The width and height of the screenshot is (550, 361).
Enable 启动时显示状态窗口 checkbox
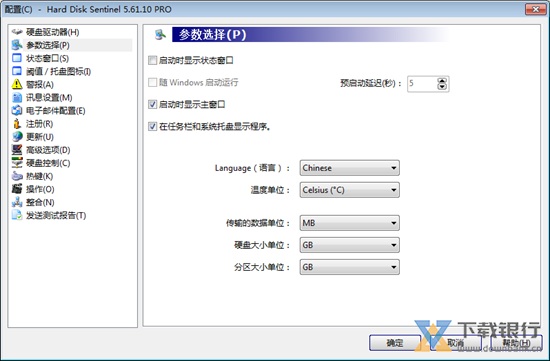[x=152, y=60]
